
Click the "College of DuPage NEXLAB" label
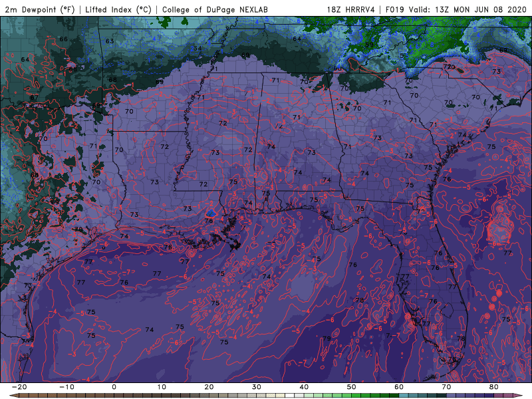[x=215, y=9]
